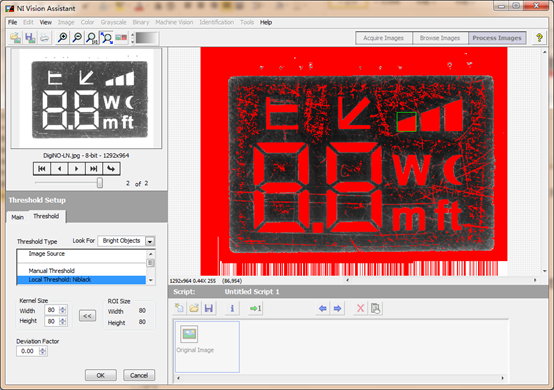Confirm threshold with OK button
Screen dimensions: 554x390
[101, 375]
